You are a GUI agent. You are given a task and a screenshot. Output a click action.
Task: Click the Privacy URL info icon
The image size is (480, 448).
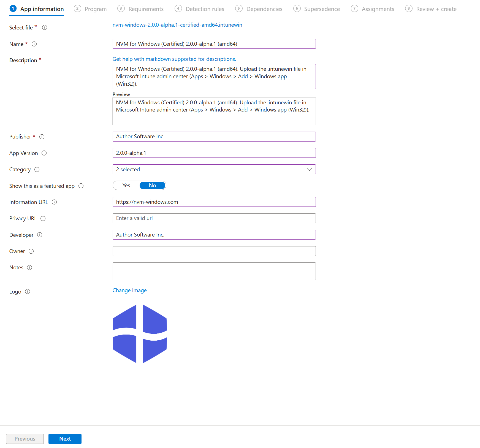coord(43,219)
